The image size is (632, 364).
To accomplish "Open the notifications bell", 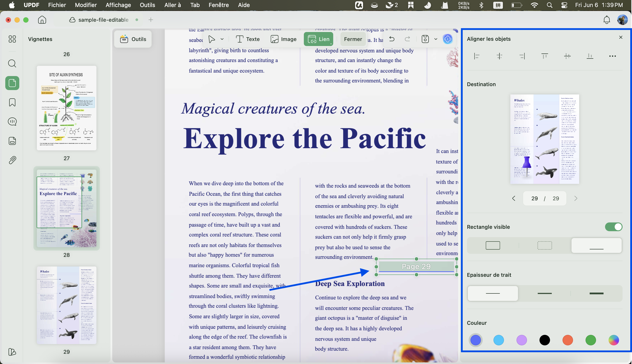I will 607,20.
